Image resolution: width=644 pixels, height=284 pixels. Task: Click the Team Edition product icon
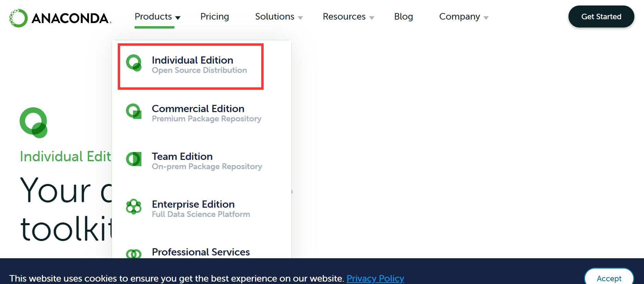click(x=134, y=159)
